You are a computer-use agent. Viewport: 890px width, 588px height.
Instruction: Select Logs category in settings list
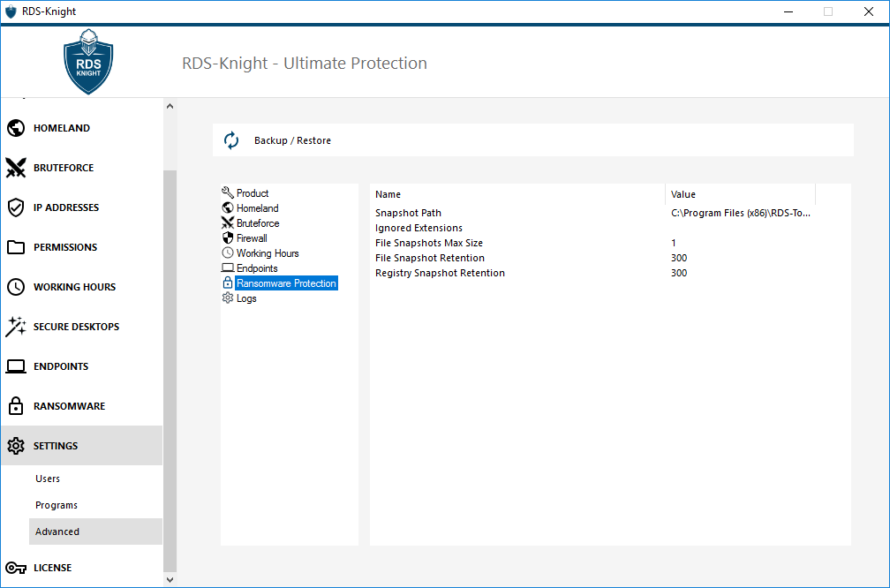pyautogui.click(x=246, y=298)
